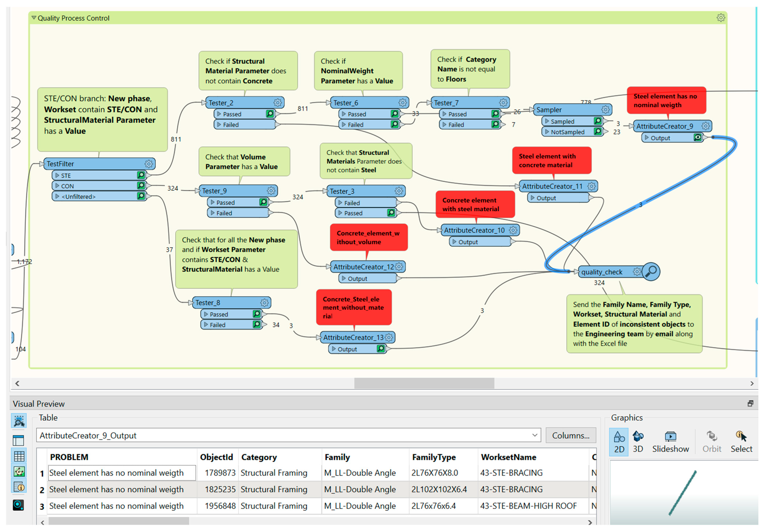763x532 pixels.
Task: Toggle the Table view icon in sidebar
Action: coord(19,456)
